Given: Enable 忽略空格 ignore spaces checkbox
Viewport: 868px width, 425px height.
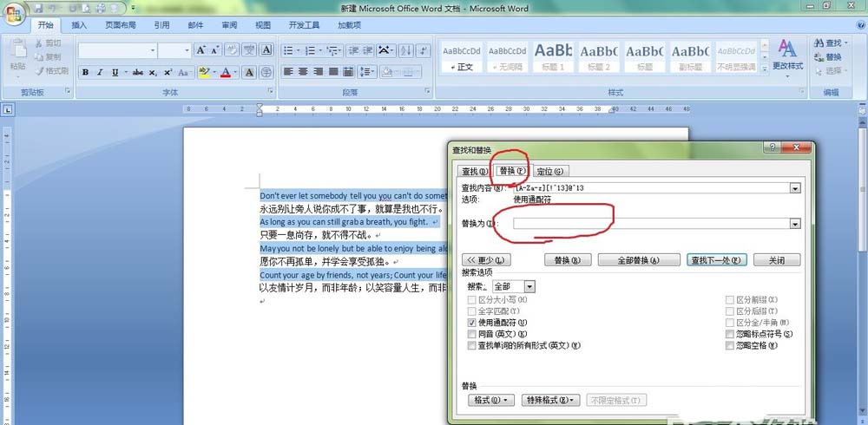Looking at the screenshot, I should [x=730, y=345].
